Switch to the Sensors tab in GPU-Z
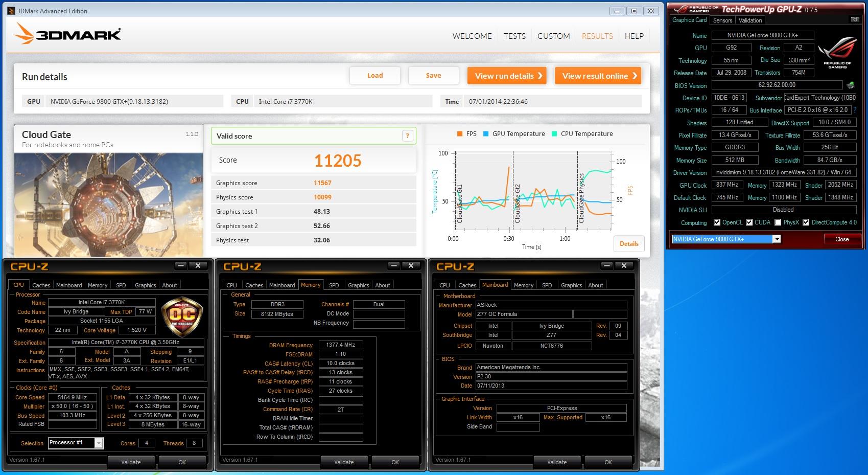Viewport: 868px width, 475px height. (x=722, y=20)
